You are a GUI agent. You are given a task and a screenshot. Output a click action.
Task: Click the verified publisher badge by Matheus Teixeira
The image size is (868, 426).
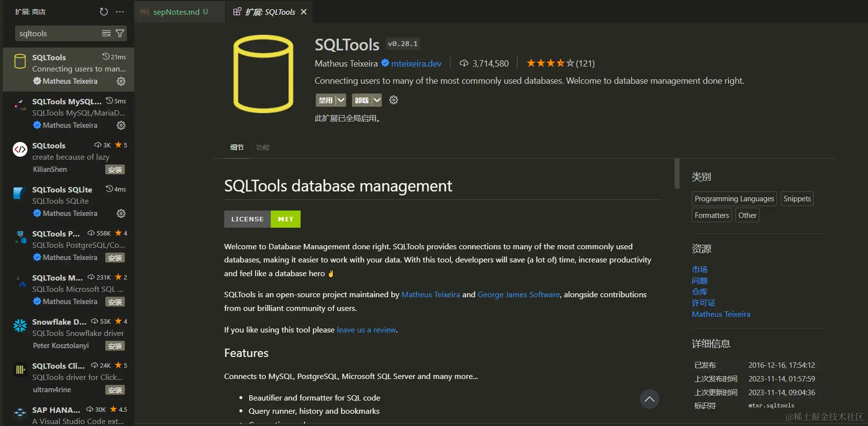pos(385,63)
